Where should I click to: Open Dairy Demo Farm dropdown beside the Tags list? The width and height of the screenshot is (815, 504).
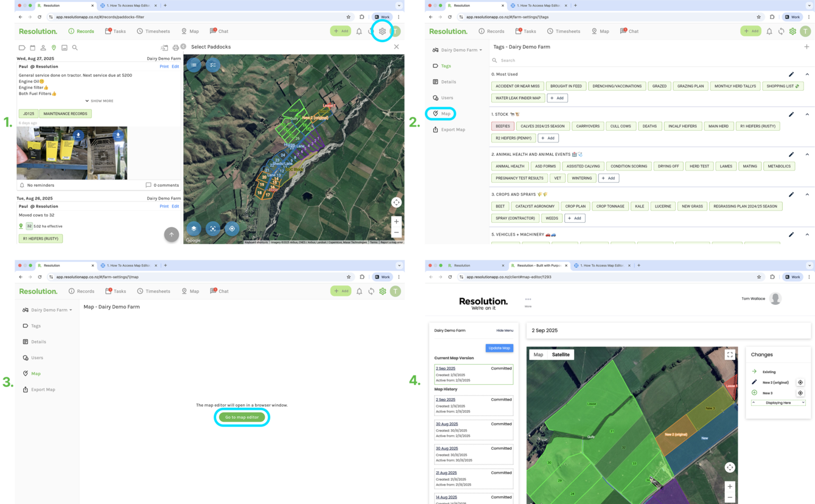tap(457, 50)
